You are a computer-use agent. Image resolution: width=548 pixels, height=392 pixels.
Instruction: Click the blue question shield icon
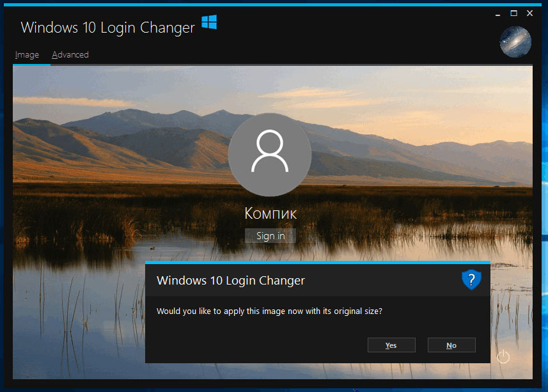point(471,279)
